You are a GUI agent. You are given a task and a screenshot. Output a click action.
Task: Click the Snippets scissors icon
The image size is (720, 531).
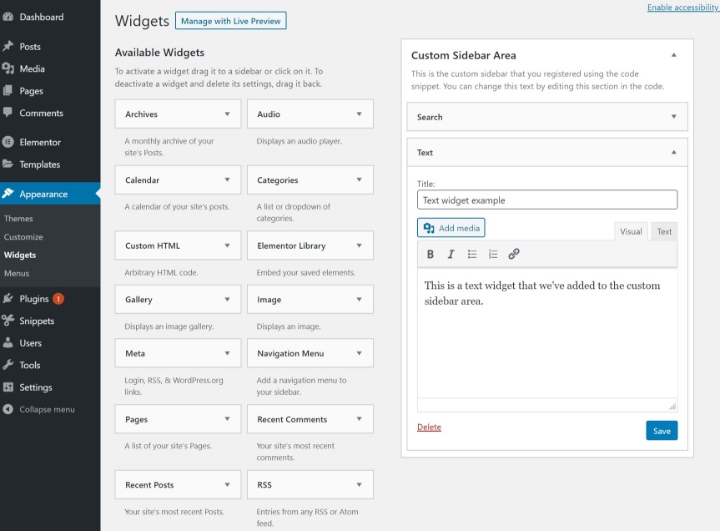tap(7, 321)
